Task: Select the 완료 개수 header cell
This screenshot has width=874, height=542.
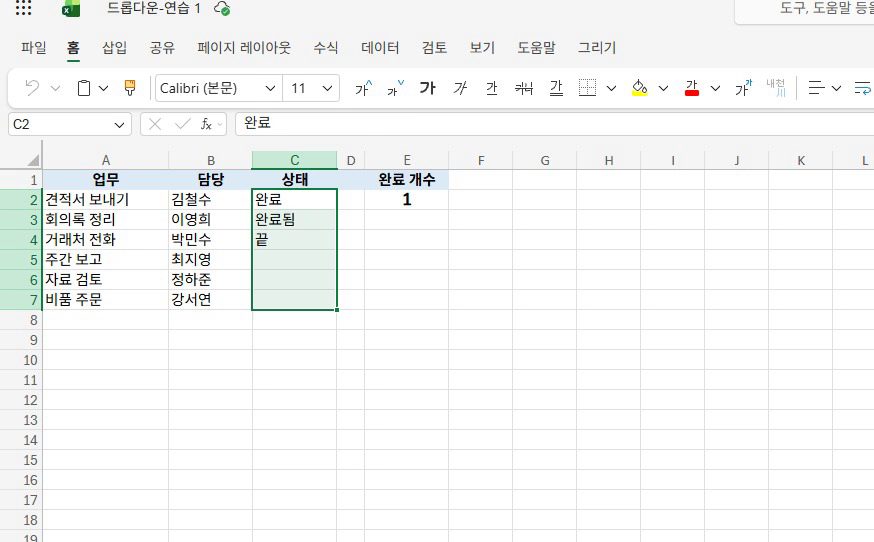Action: (406, 180)
